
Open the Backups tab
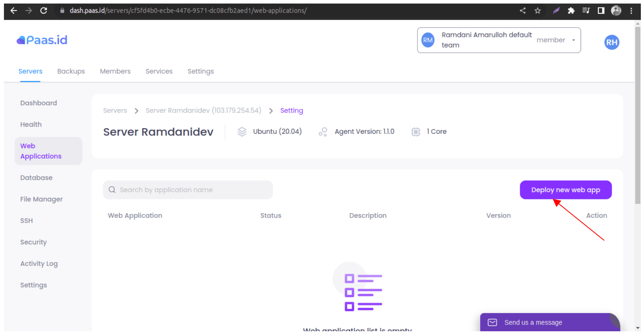pyautogui.click(x=71, y=71)
